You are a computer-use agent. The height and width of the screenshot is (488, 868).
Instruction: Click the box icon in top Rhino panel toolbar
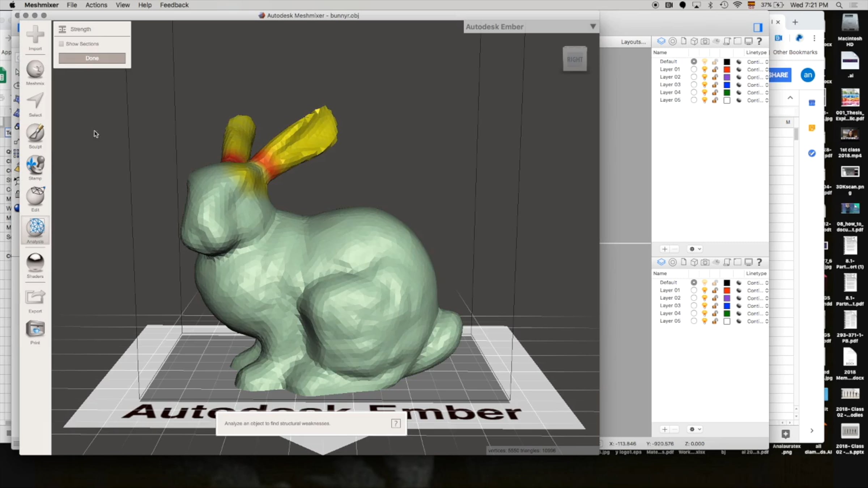[x=694, y=41]
